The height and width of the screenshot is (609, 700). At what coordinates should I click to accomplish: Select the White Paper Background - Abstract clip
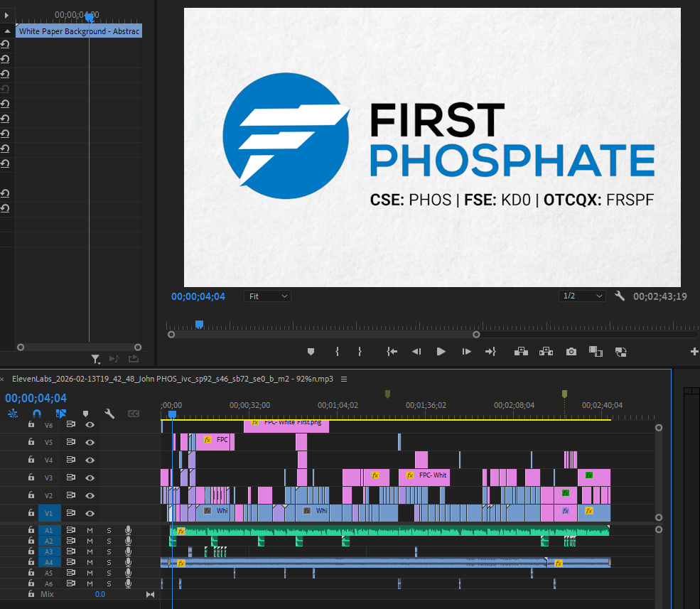click(x=78, y=31)
